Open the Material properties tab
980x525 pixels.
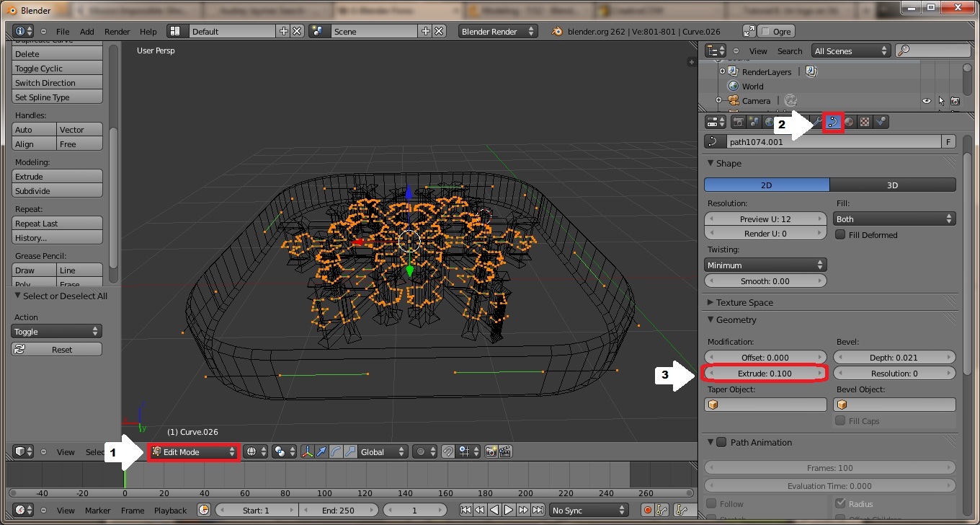[x=849, y=122]
